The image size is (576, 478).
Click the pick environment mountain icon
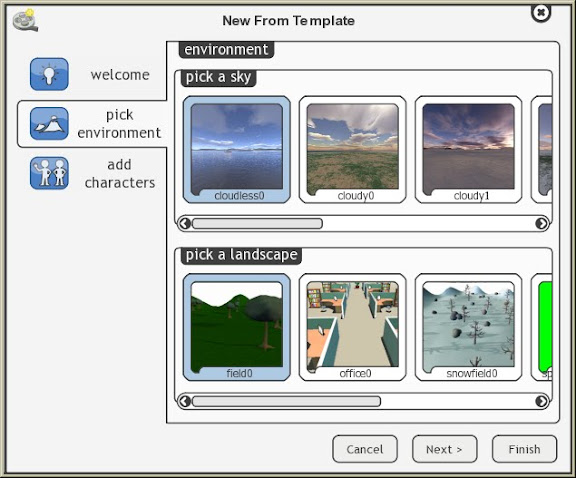[x=49, y=123]
